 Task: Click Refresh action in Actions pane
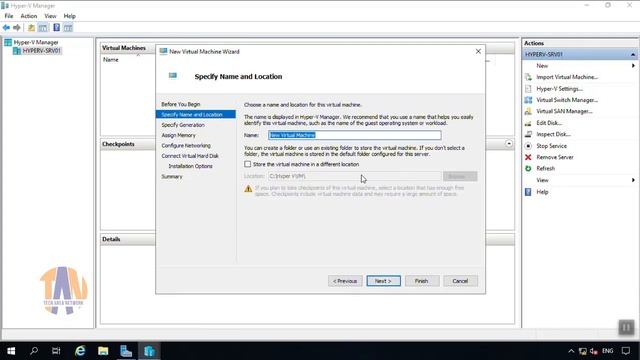pyautogui.click(x=545, y=168)
